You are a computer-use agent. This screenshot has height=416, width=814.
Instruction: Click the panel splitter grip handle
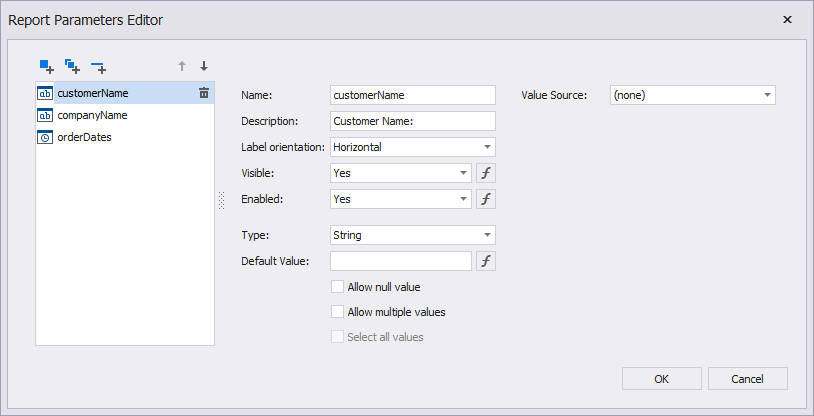[x=221, y=201]
